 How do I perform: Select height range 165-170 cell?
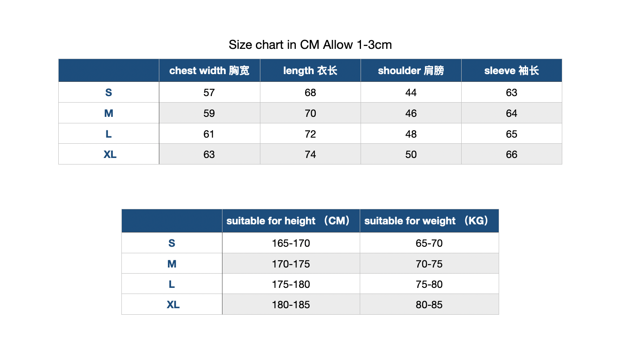coord(291,243)
